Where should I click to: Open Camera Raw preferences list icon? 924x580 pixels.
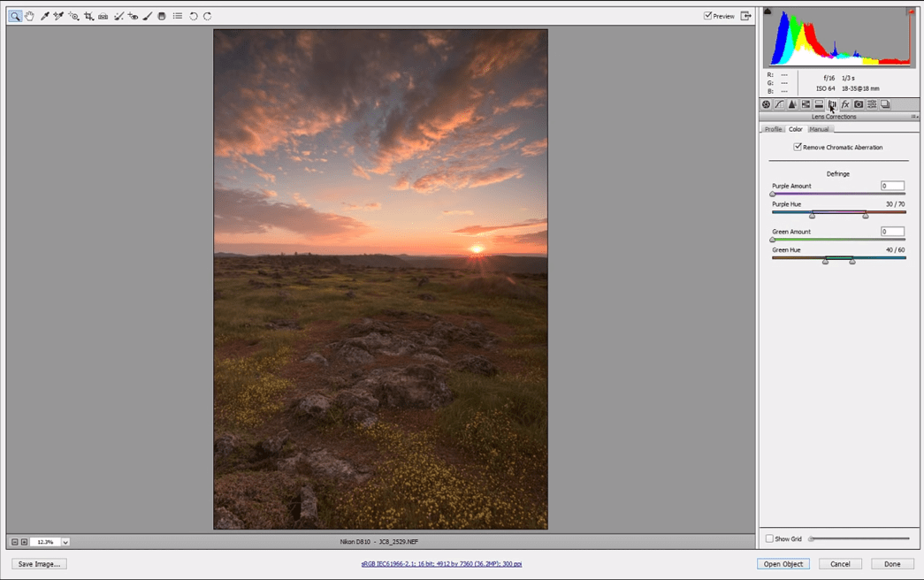pyautogui.click(x=178, y=16)
